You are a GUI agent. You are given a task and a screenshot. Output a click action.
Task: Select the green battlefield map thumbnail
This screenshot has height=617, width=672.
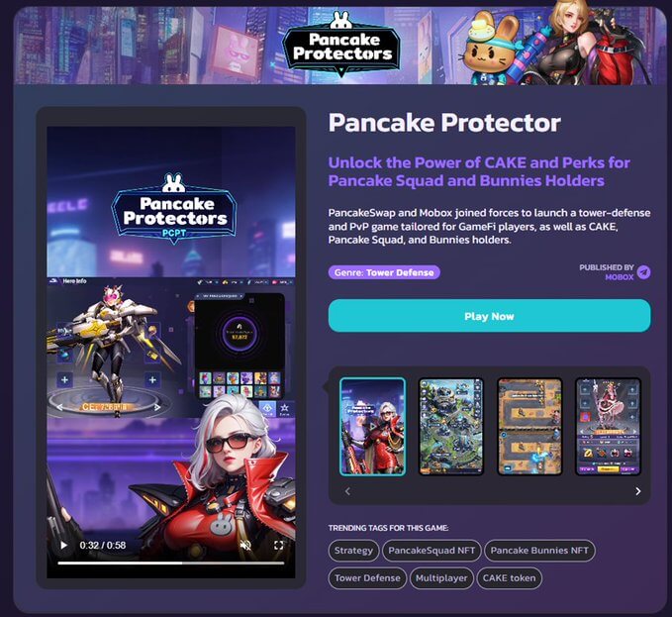tap(451, 427)
